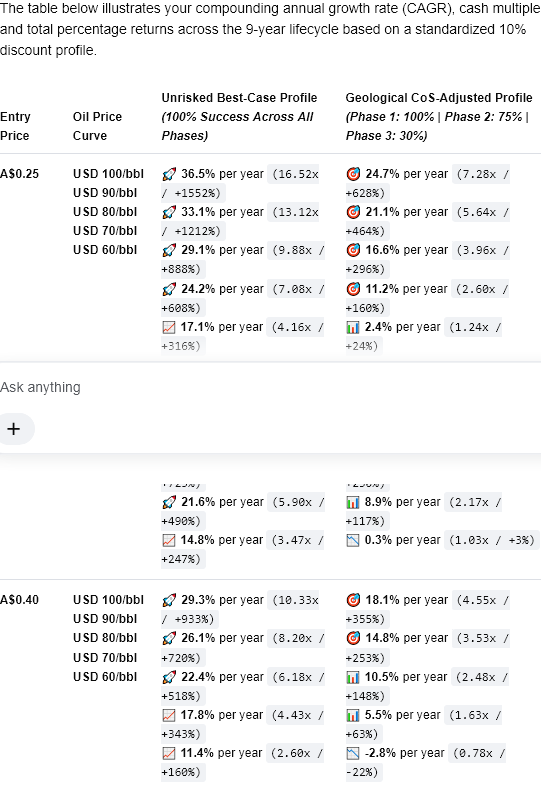Screen dimensions: 541x789
Task: Click the rocket icon beside 29.3% per year
Action: point(169,600)
